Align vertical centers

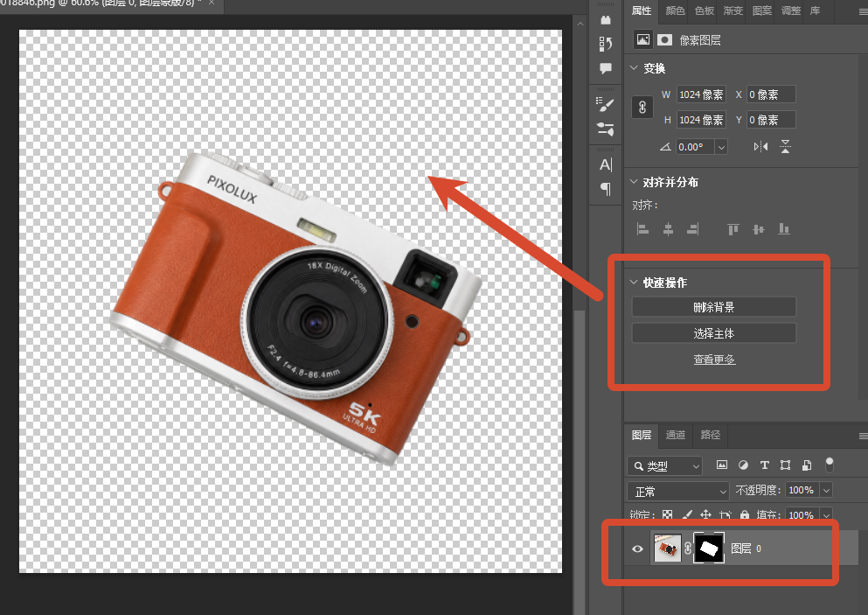click(x=759, y=229)
